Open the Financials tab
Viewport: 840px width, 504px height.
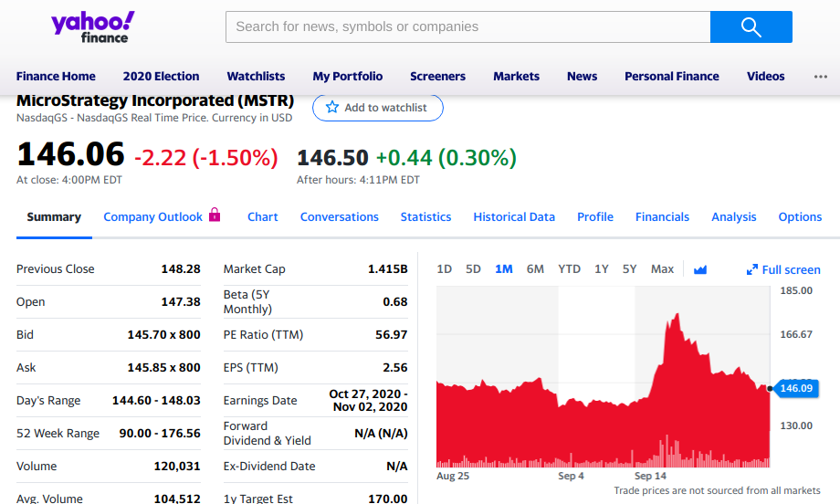[662, 217]
